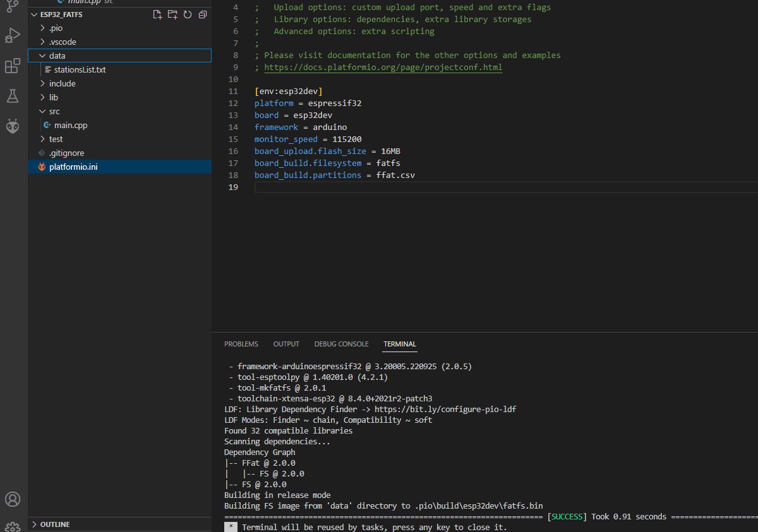The height and width of the screenshot is (532, 758).
Task: Collapse all folders in explorer
Action: pyautogui.click(x=202, y=15)
